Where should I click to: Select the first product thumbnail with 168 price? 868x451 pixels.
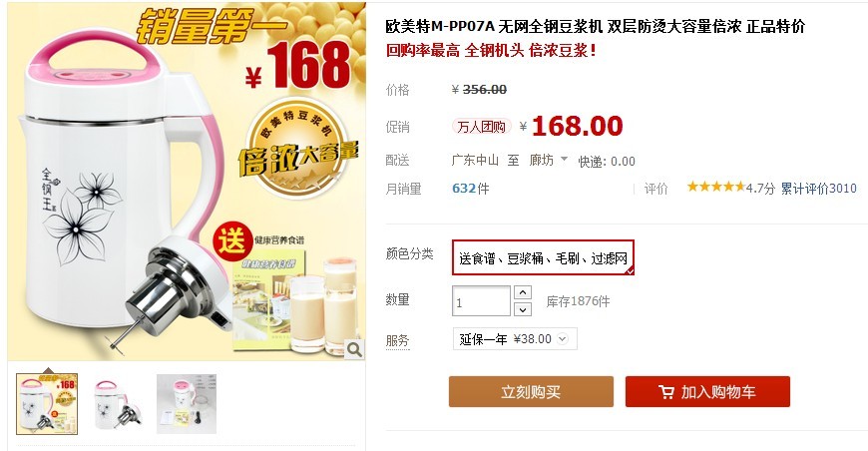47,404
